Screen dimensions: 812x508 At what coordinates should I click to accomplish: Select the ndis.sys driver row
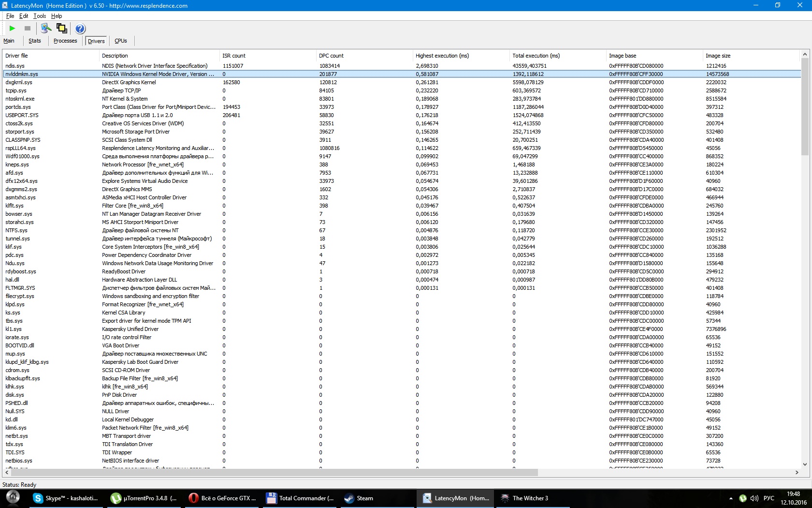pos(402,66)
